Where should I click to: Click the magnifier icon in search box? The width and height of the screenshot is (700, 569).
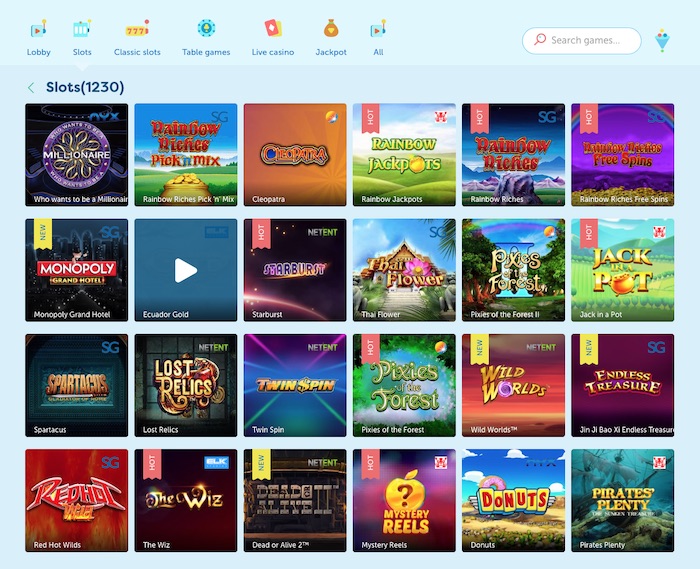pyautogui.click(x=540, y=40)
